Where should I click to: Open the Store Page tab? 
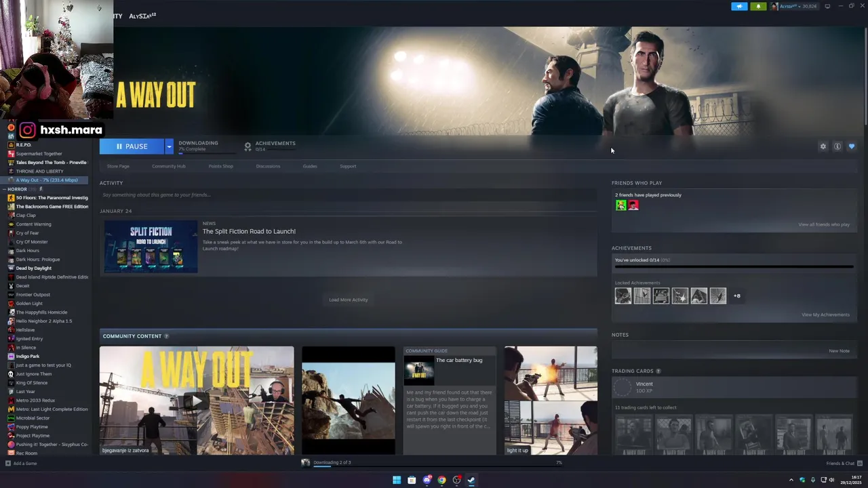[x=118, y=166]
